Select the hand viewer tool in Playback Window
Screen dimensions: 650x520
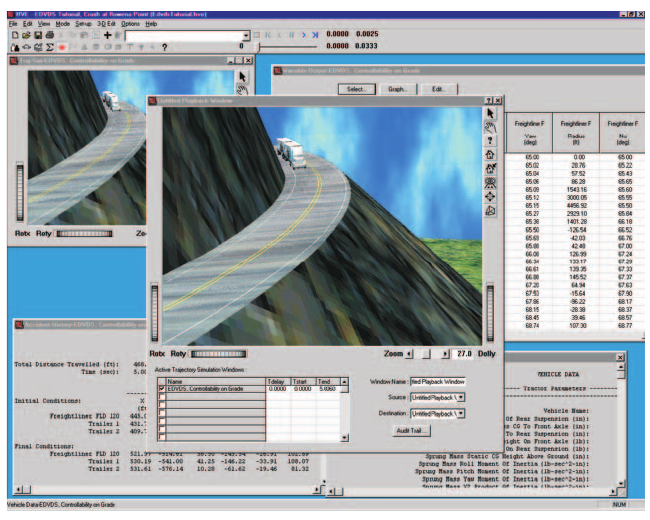coord(490,127)
